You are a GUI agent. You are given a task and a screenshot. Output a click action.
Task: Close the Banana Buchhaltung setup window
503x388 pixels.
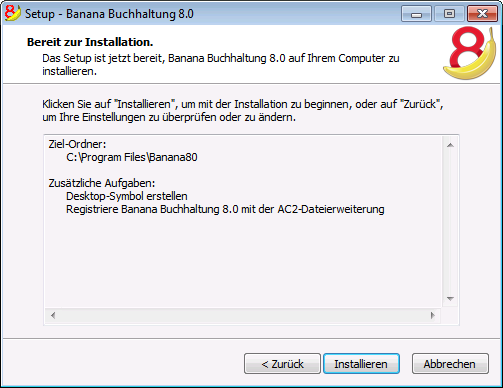tap(482, 14)
